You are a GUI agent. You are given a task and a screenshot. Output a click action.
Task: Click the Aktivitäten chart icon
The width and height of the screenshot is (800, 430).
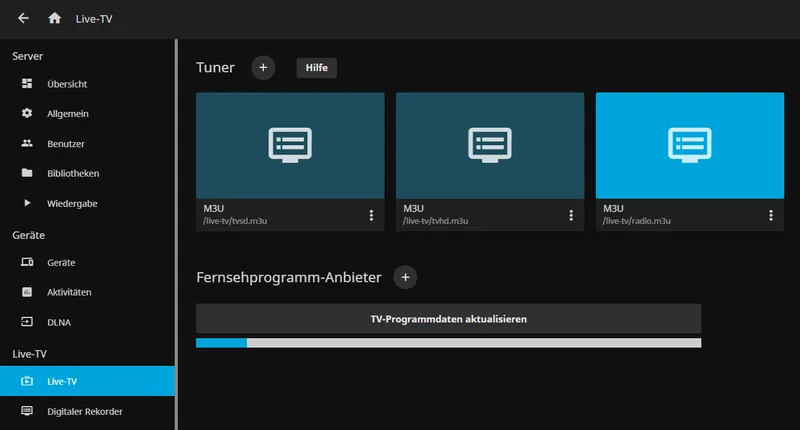27,292
